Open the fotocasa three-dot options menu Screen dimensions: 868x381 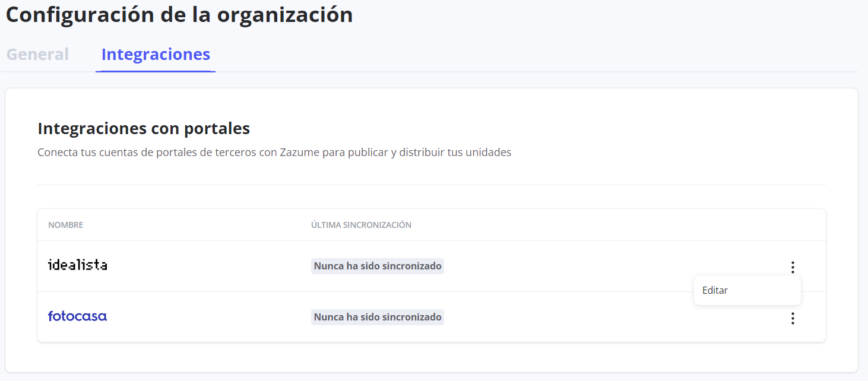coord(792,319)
